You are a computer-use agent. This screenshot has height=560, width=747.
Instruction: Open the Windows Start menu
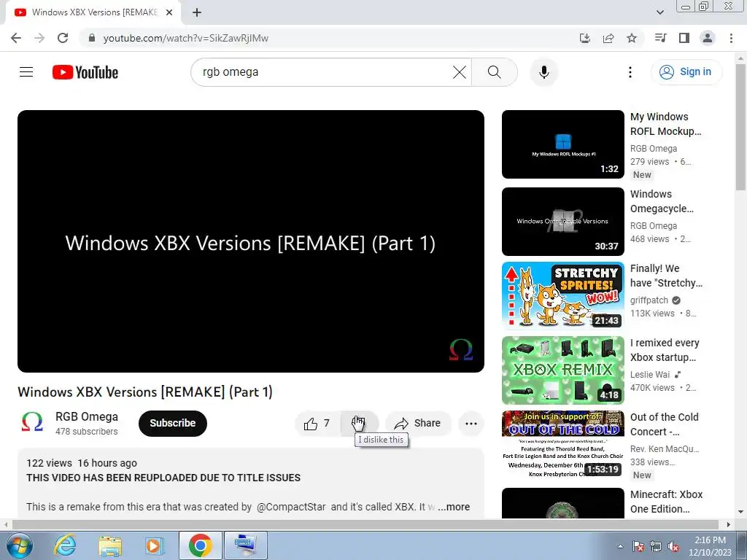pyautogui.click(x=19, y=545)
